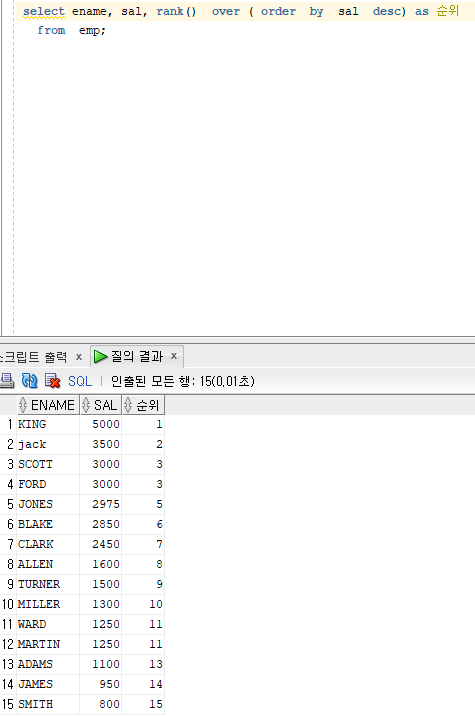The image size is (475, 716).
Task: Click the 'emp;' table name in editor
Action: (x=92, y=31)
